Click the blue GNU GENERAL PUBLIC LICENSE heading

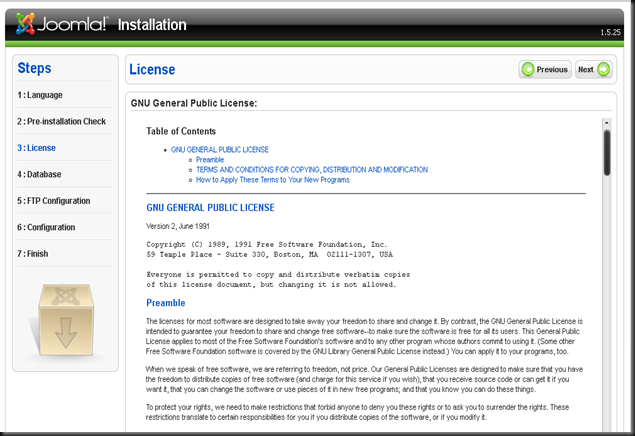(x=210, y=208)
